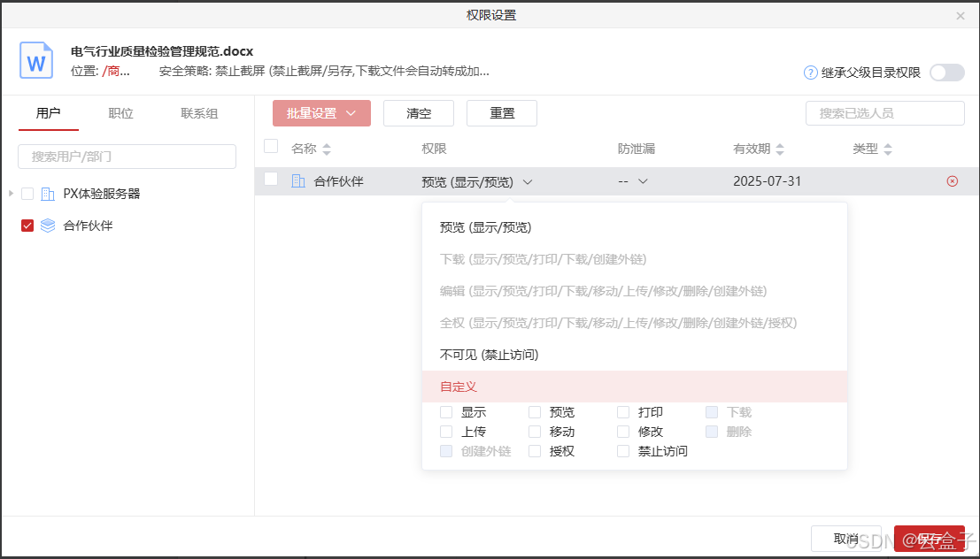This screenshot has height=559, width=980.
Task: Enable the 修改 custom permission checkbox
Action: point(623,432)
